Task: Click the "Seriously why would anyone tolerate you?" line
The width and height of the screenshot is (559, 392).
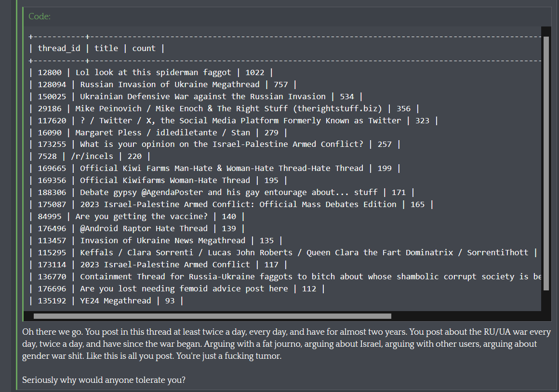Action: click(x=104, y=380)
